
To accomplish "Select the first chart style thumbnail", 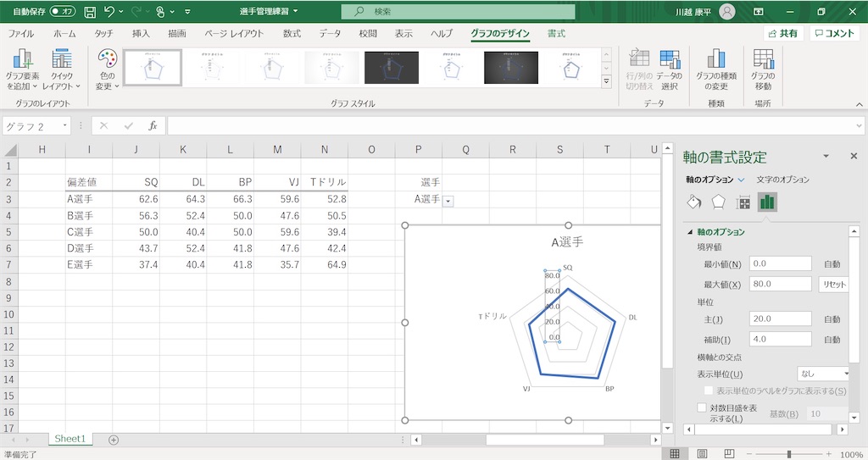I will tap(153, 68).
